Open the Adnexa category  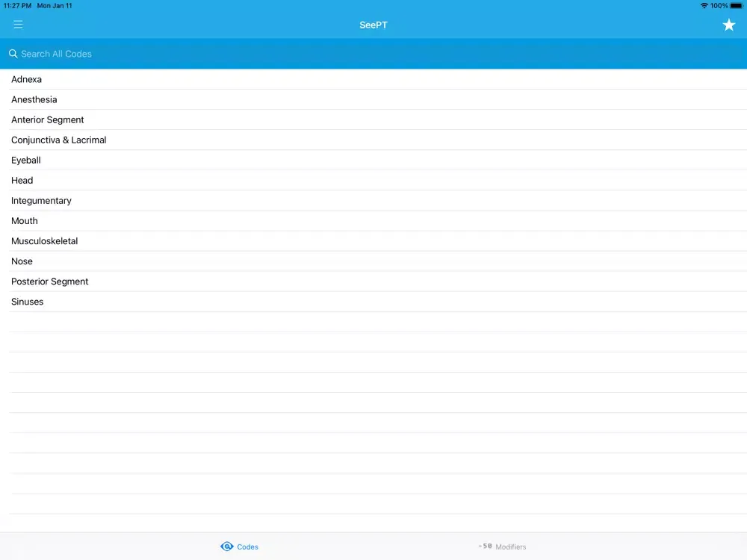point(373,80)
